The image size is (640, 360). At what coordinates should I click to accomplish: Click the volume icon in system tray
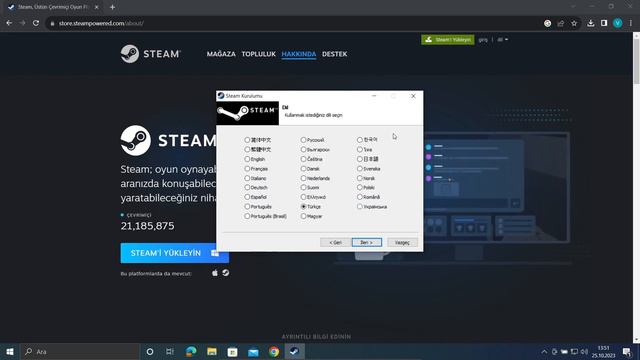584,351
